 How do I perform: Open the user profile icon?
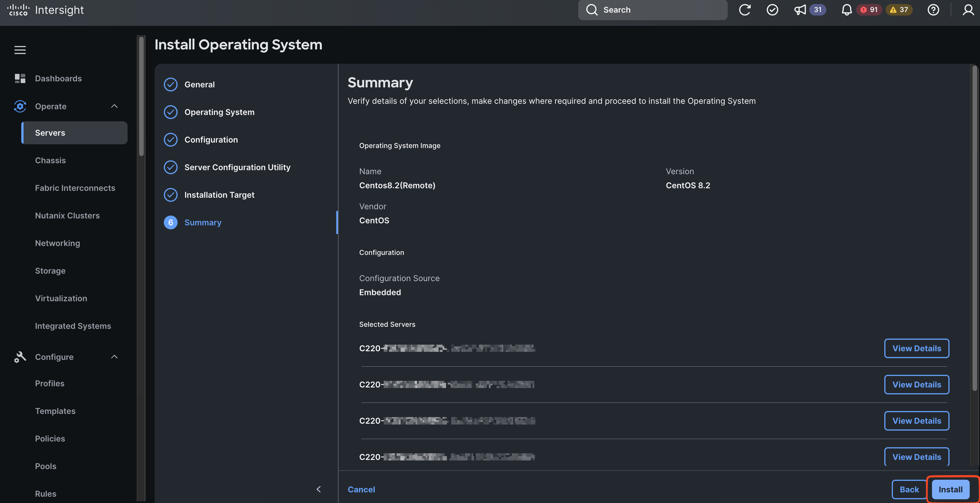pyautogui.click(x=968, y=10)
